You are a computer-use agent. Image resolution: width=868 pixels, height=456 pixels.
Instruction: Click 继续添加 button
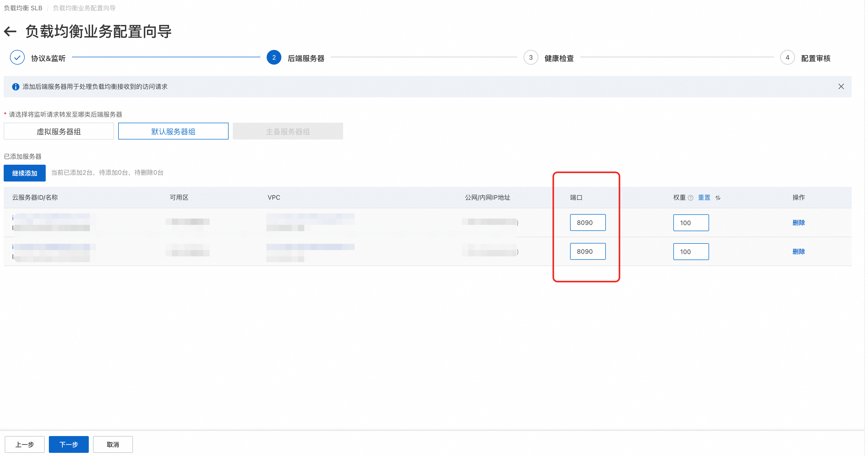[x=25, y=173]
